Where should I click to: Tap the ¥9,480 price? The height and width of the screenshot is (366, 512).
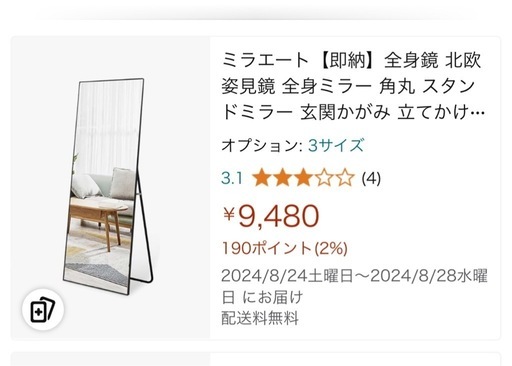pyautogui.click(x=271, y=216)
